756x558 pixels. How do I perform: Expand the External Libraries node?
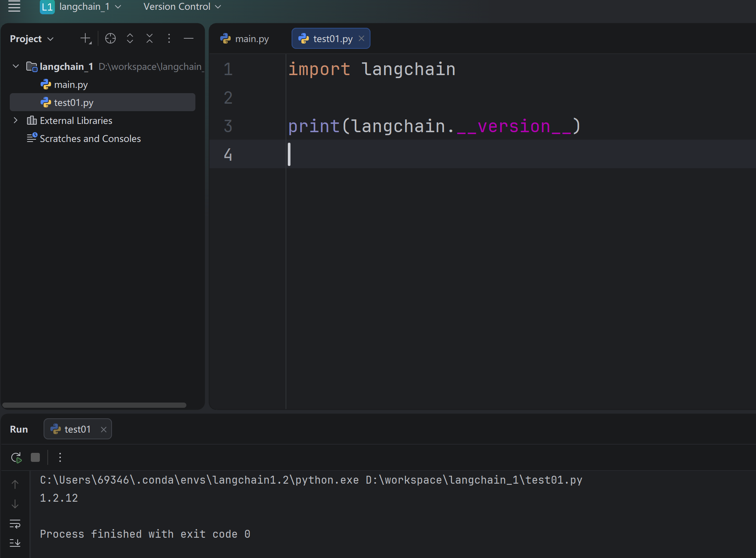tap(16, 121)
